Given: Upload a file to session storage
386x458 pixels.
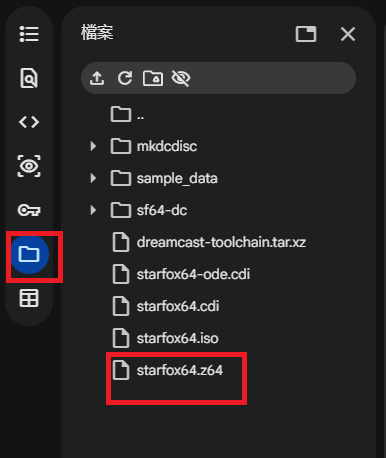Looking at the screenshot, I should coord(97,78).
